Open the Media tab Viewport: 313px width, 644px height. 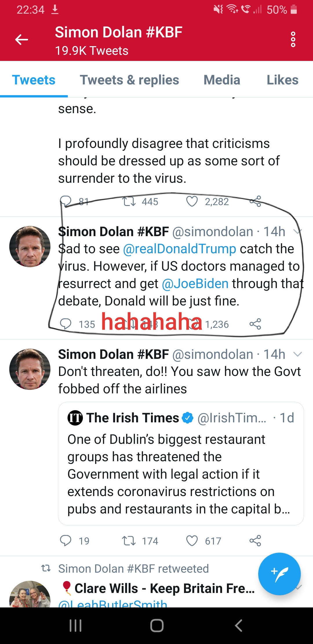(x=222, y=80)
